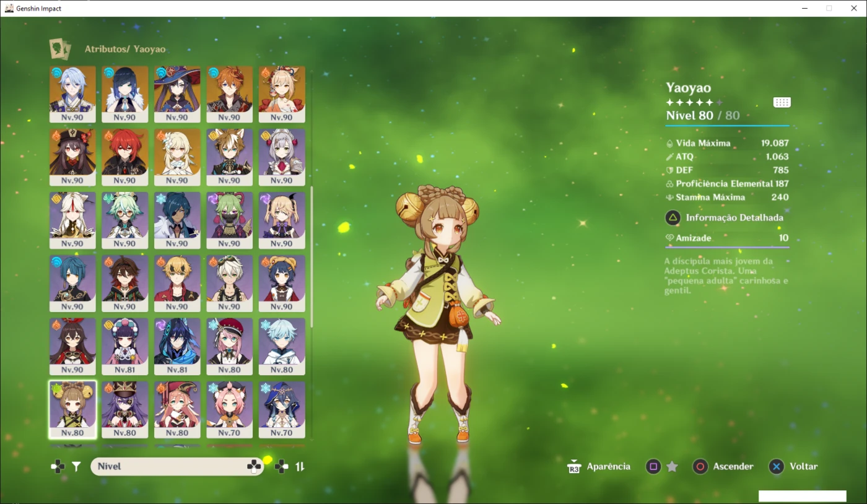Select Xiangling portrait with Nv.90 label
Screen dimensions: 867x504
pyautogui.click(x=282, y=284)
